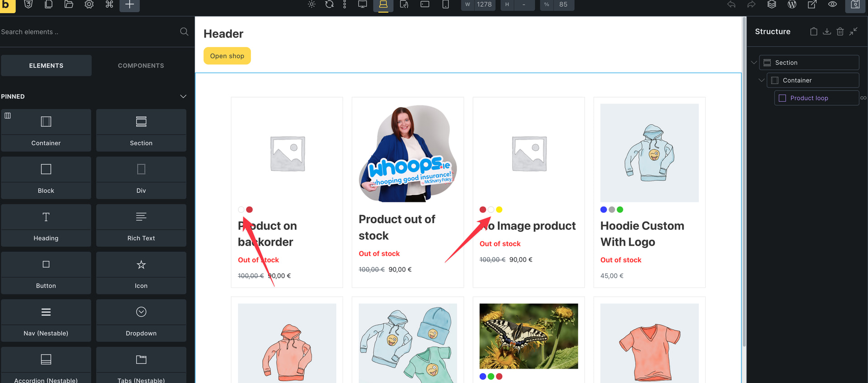Toggle light/dark mode sun icon

[311, 5]
